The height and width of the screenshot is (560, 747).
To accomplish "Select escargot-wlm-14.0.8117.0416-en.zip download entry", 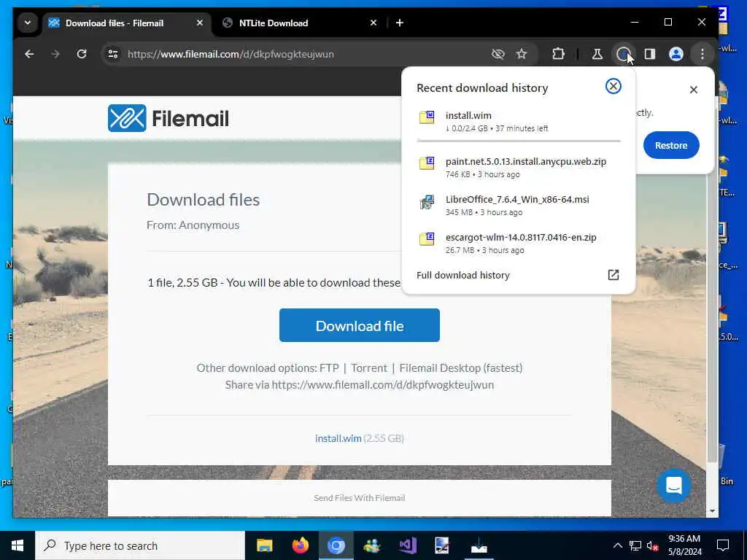I will tap(519, 244).
